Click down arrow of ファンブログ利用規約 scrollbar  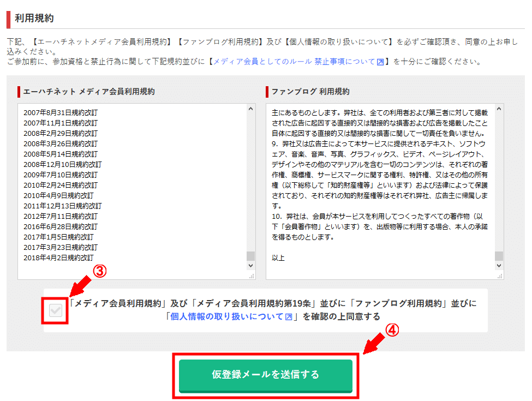click(x=499, y=266)
